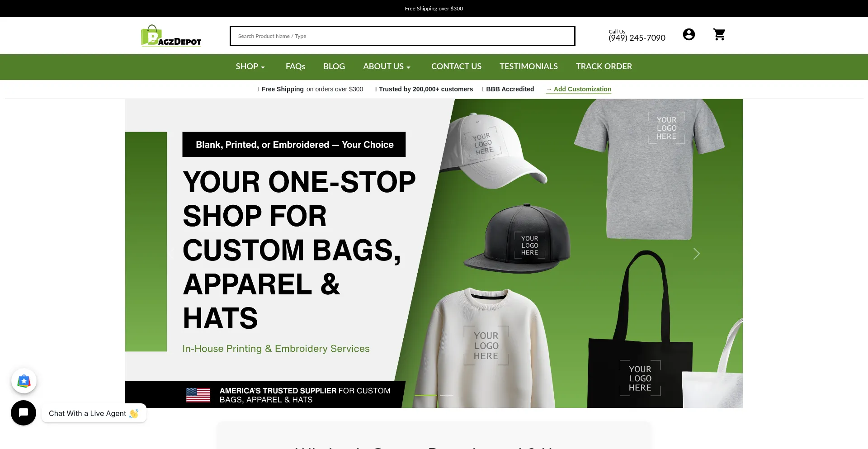868x449 pixels.
Task: Open the TESTIMONIALS page
Action: coord(528,66)
